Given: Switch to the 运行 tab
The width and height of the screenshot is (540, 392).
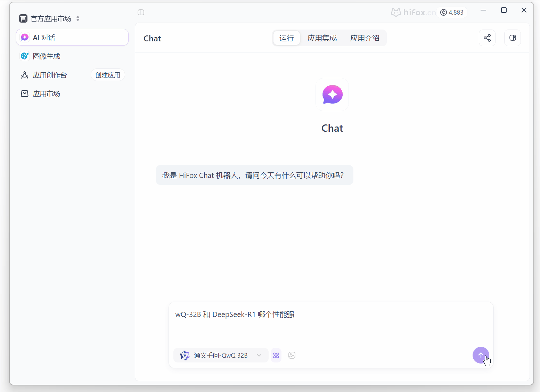Looking at the screenshot, I should (x=287, y=38).
